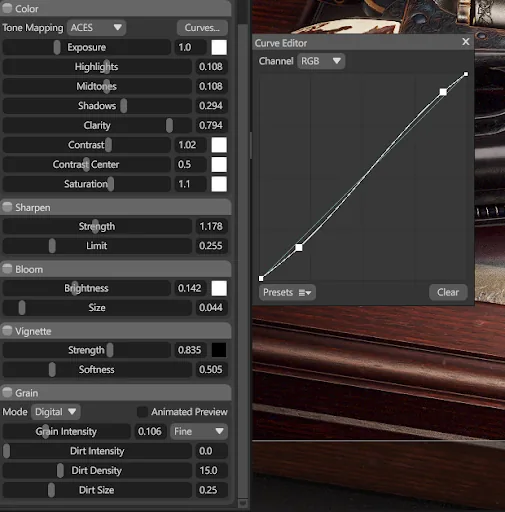Click the Sharpen Limit slider
This screenshot has width=505, height=512.
click(x=97, y=246)
